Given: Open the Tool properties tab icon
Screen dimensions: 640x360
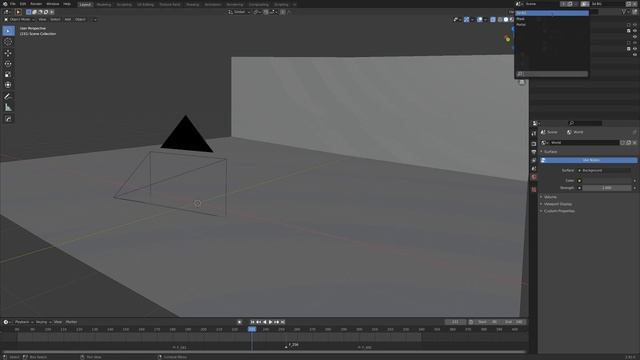Looking at the screenshot, I should (533, 133).
